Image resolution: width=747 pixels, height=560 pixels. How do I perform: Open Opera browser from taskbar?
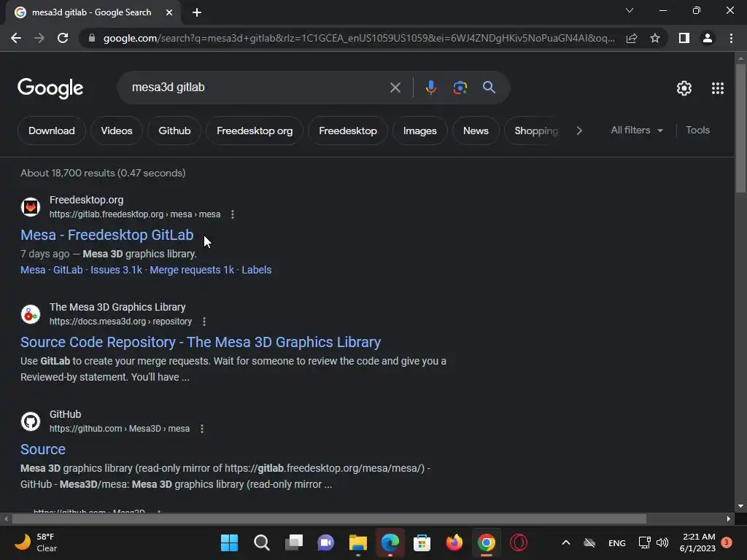tap(519, 542)
